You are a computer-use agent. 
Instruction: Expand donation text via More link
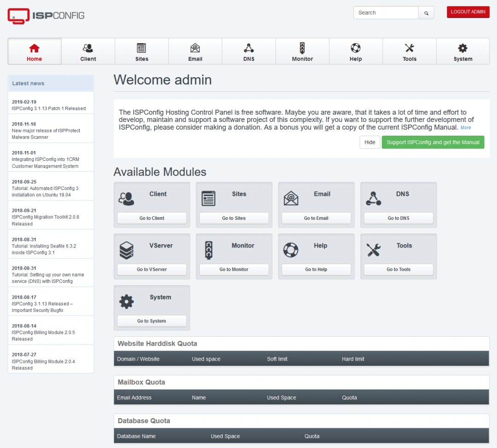466,128
